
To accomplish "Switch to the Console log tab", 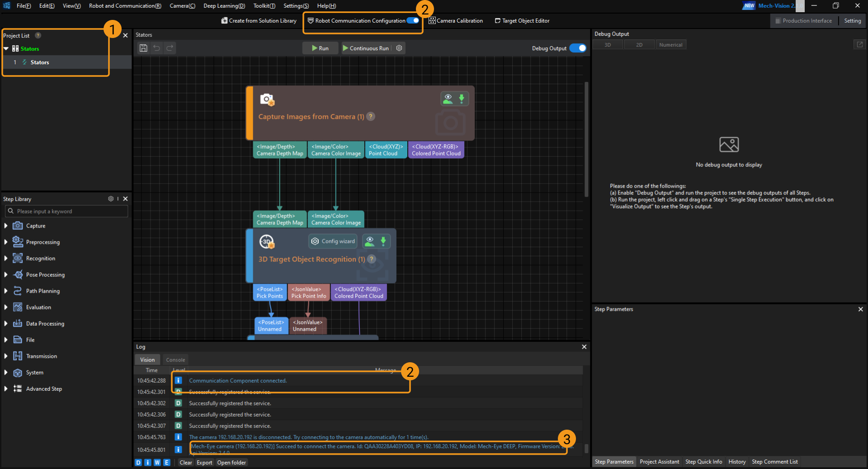I will tap(175, 360).
